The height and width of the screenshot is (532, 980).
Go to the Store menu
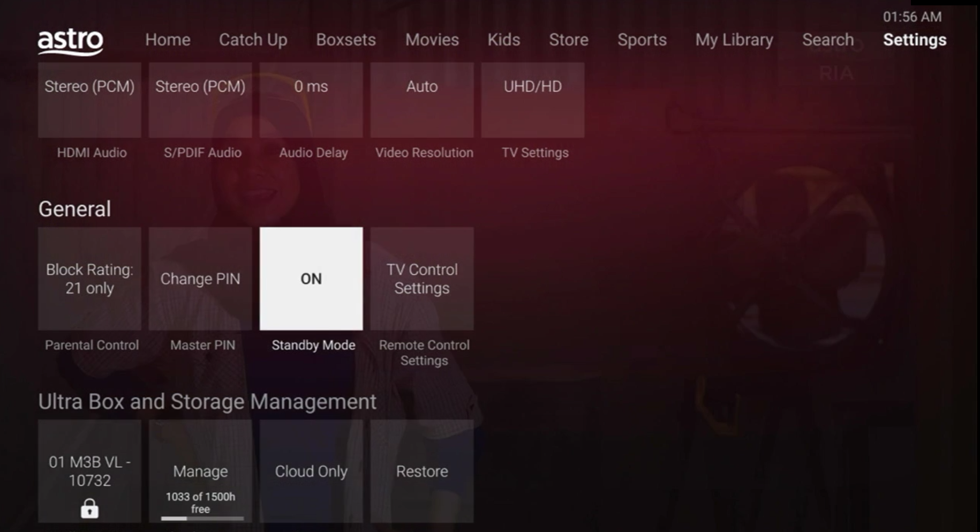coord(568,40)
